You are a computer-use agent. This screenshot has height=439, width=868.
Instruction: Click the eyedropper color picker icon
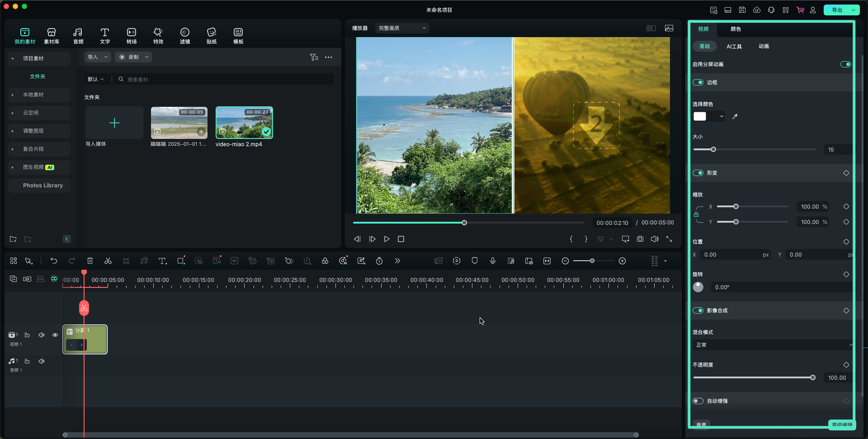[735, 117]
